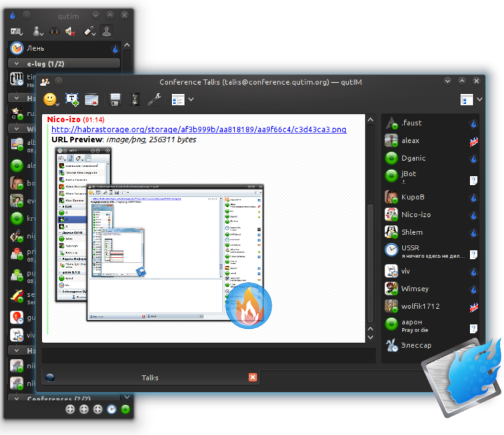Open the status person menu in qutim window

click(x=37, y=31)
